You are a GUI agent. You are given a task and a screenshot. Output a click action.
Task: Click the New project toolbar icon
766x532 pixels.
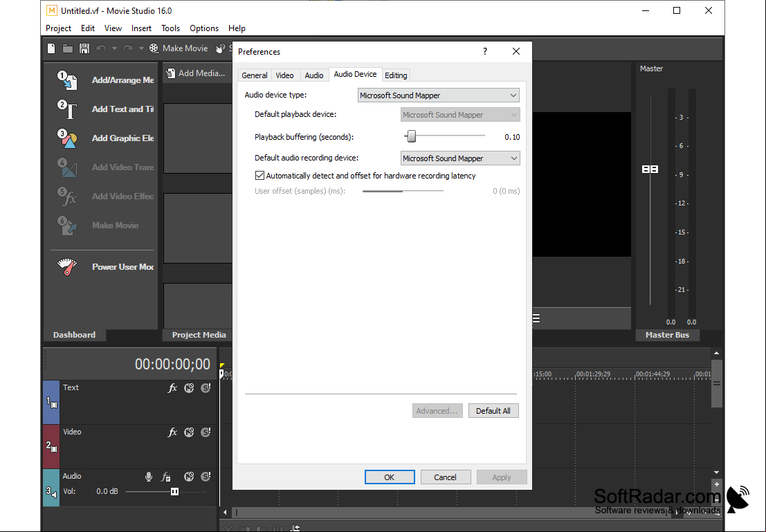[51, 48]
